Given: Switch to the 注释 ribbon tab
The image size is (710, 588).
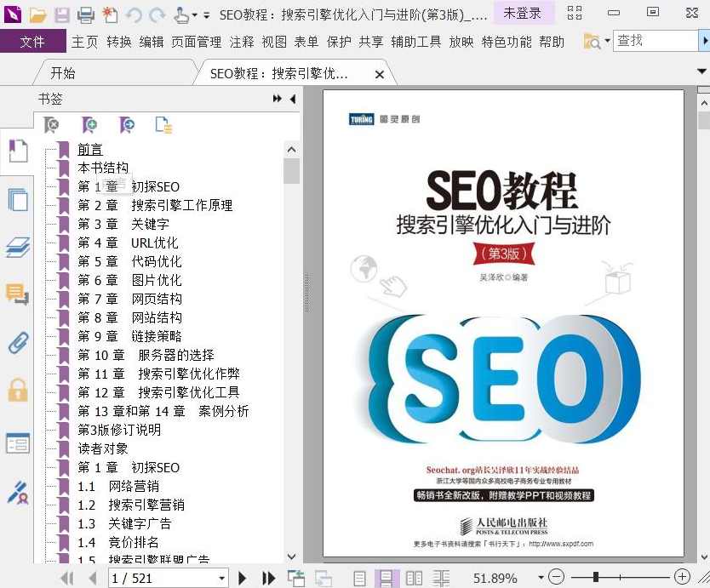Looking at the screenshot, I should [x=241, y=40].
